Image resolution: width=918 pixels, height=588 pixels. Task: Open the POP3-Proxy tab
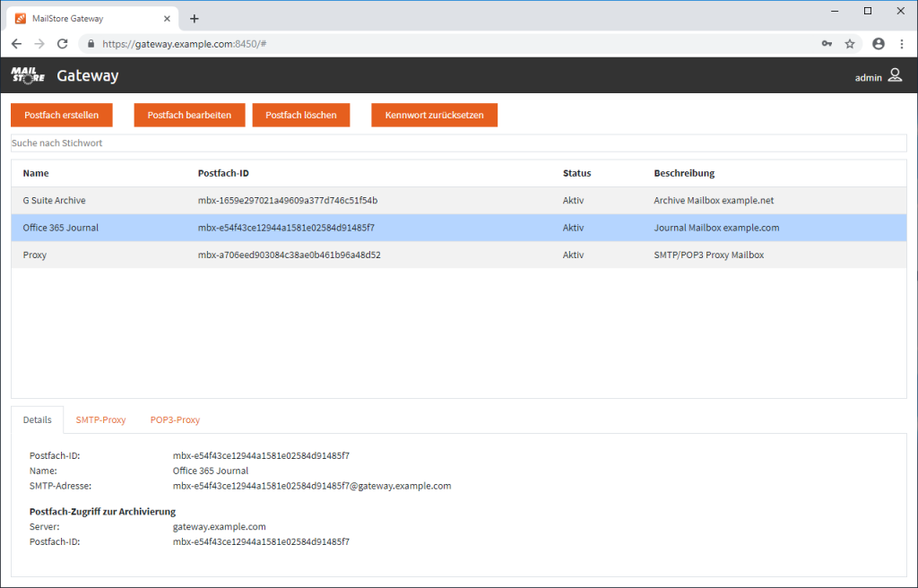[175, 419]
